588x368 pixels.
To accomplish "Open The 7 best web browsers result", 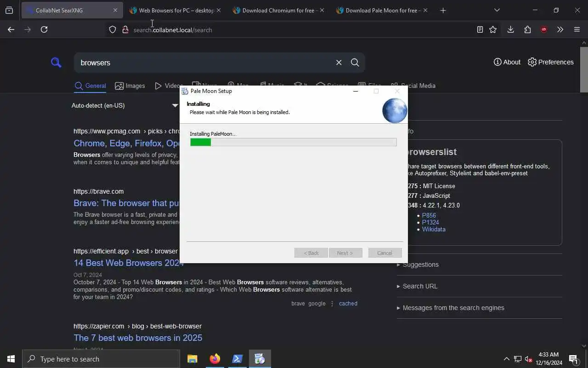I will pyautogui.click(x=138, y=338).
